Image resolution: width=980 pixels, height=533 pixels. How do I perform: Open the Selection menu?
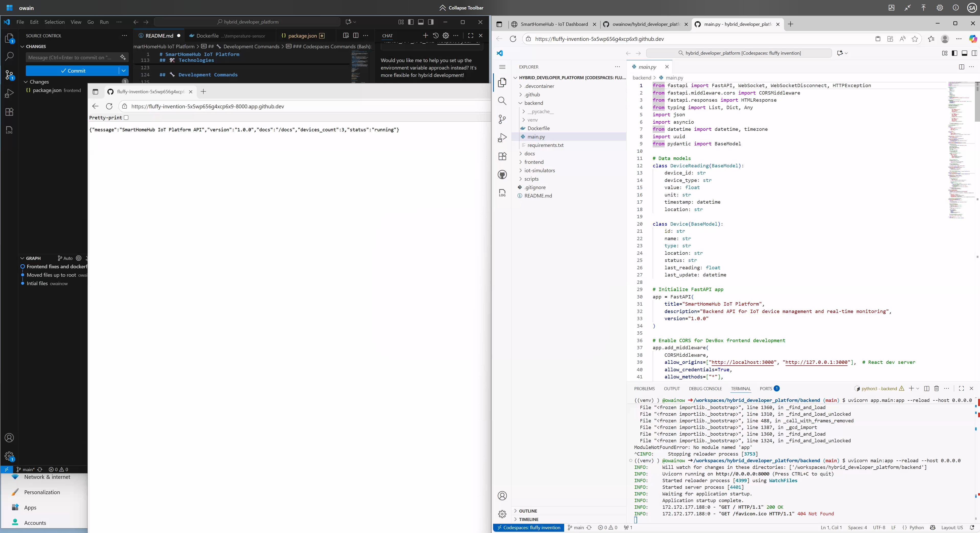[x=54, y=22]
